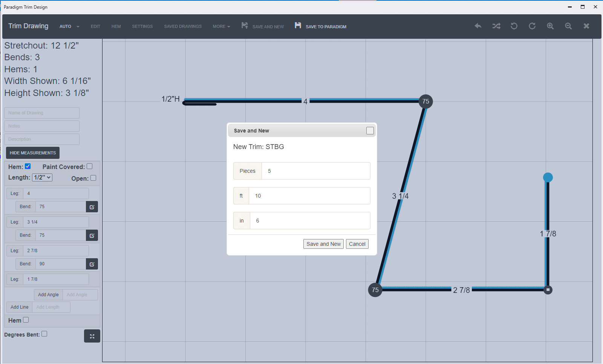Select the square corner bend node
603x364 pixels.
[x=548, y=290]
